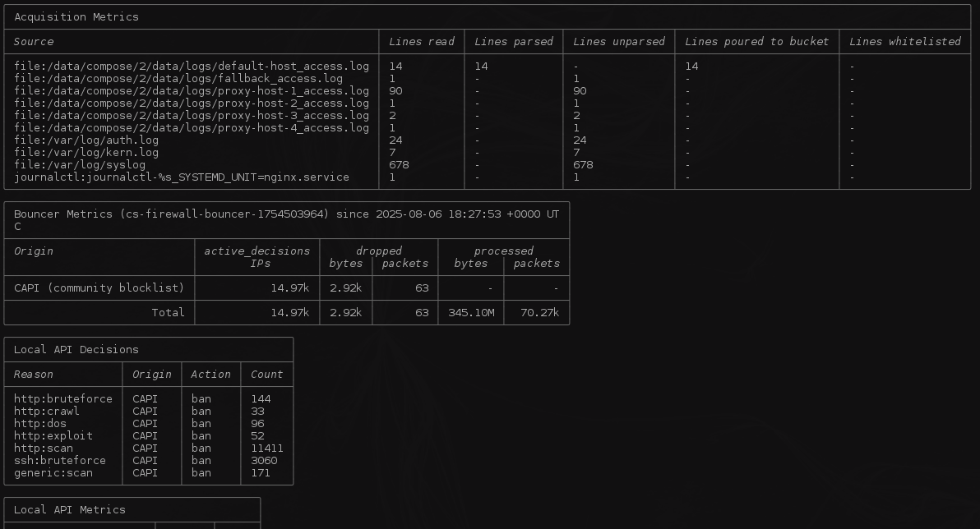Select the Source column header
The image size is (980, 529).
tap(34, 41)
